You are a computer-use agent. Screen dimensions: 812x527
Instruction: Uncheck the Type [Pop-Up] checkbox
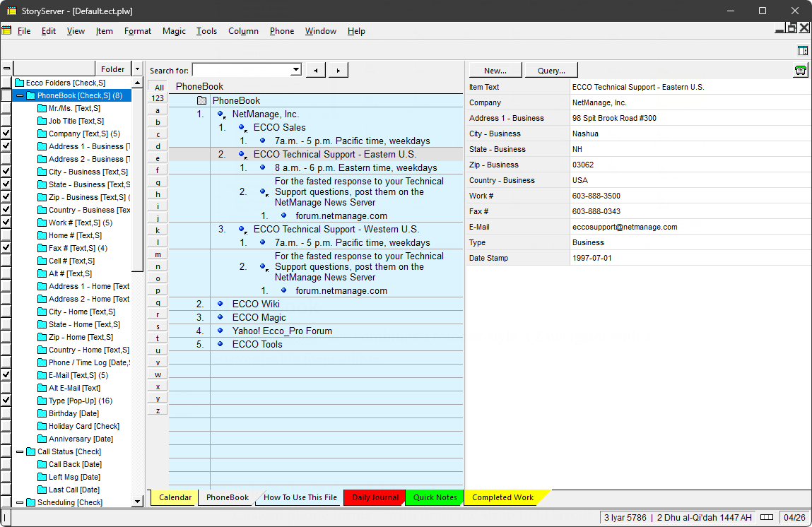[x=6, y=401]
